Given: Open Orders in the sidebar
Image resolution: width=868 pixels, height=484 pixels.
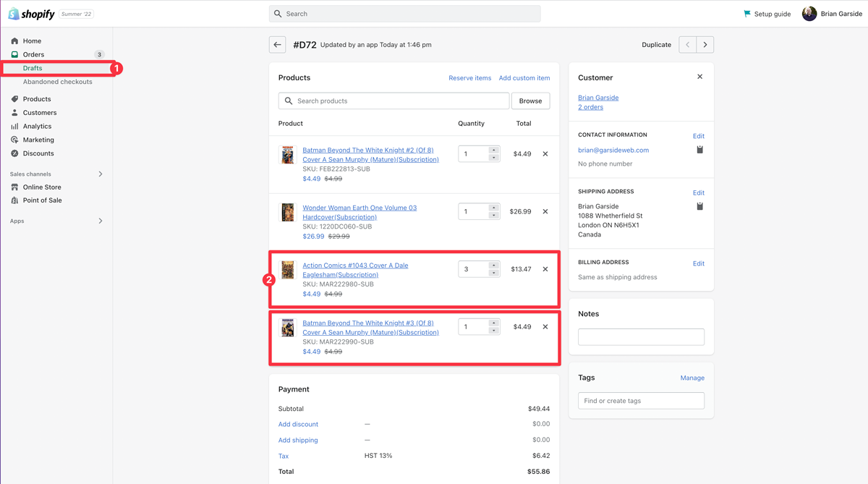Looking at the screenshot, I should 33,54.
